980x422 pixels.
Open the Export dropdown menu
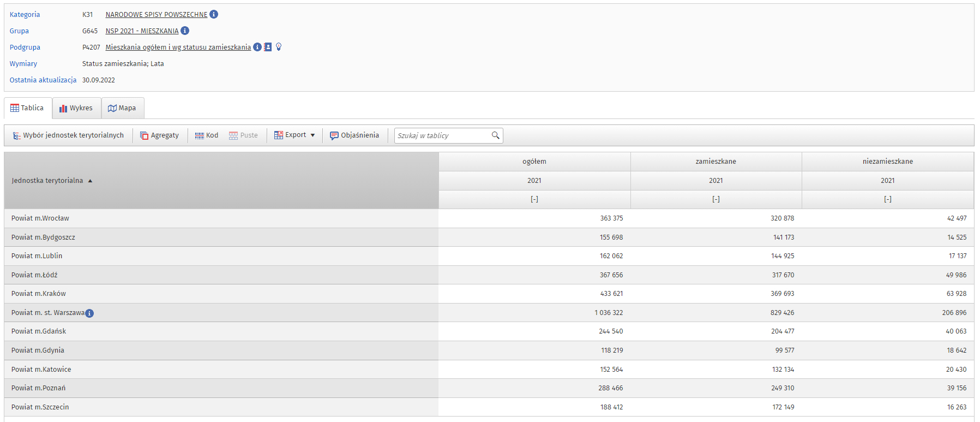click(x=294, y=135)
